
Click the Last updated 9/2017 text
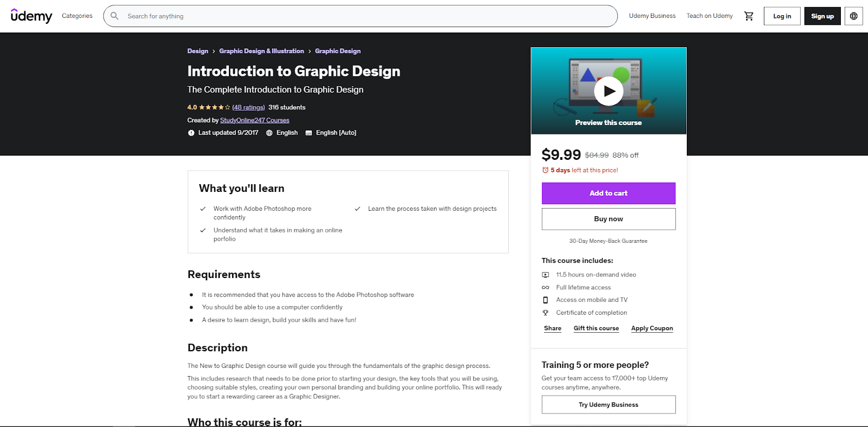coord(228,133)
